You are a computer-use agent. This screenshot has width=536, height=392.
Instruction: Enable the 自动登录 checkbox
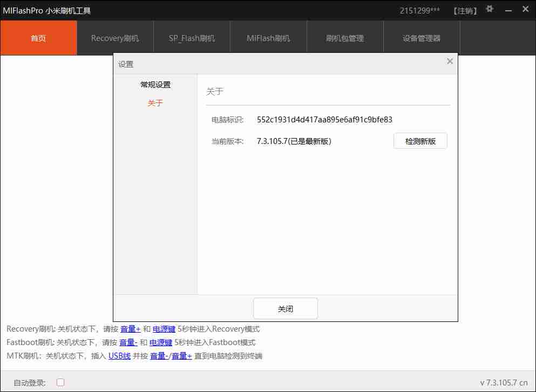pyautogui.click(x=60, y=382)
